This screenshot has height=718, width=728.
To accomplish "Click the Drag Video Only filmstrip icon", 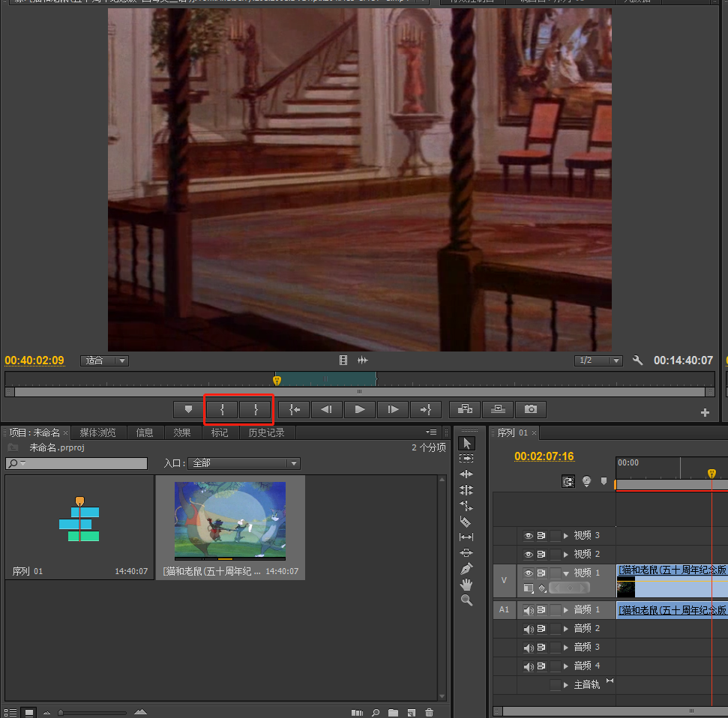I will (343, 360).
